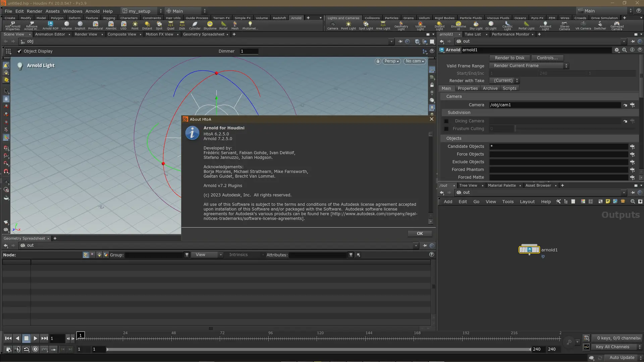The width and height of the screenshot is (644, 362).
Task: Toggle the Frustum Culling checkbox
Action: click(x=446, y=129)
